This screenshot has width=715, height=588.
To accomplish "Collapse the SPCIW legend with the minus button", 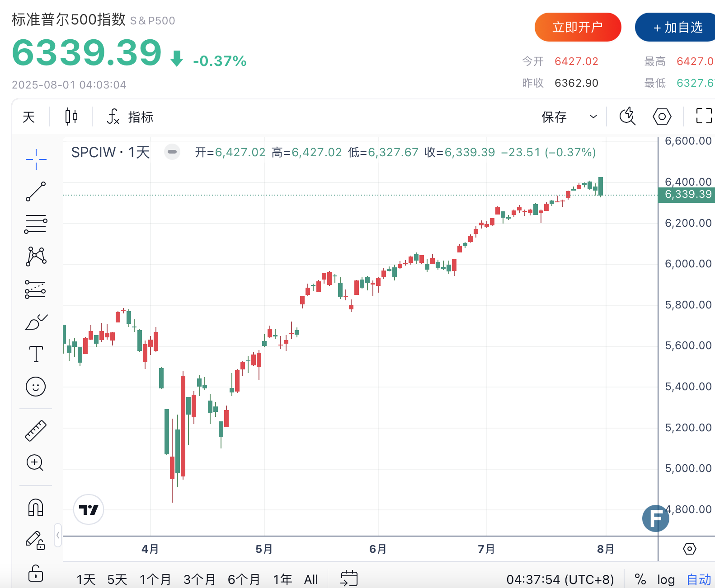I will tap(172, 152).
